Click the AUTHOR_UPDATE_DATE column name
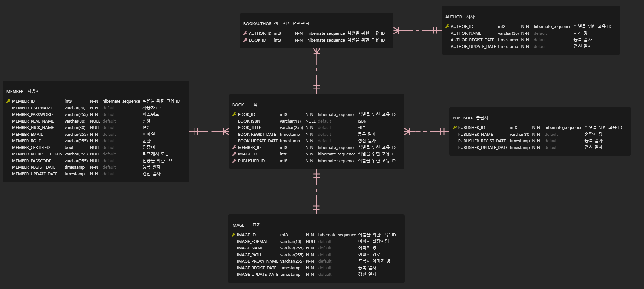This screenshot has width=644, height=289. point(473,46)
